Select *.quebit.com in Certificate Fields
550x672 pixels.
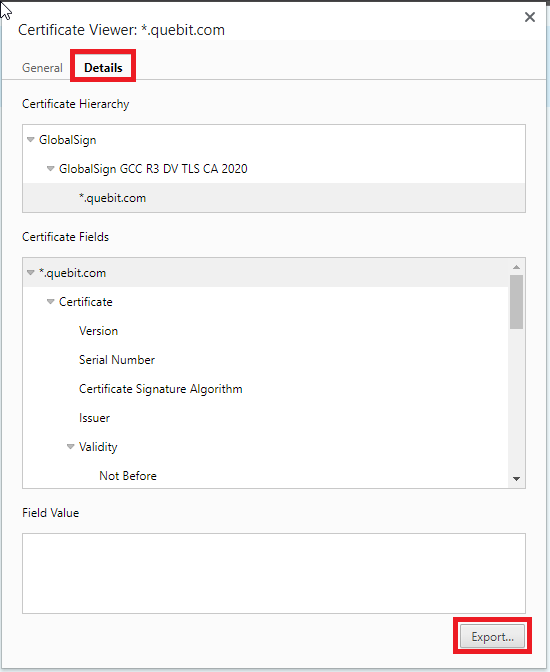[266, 273]
